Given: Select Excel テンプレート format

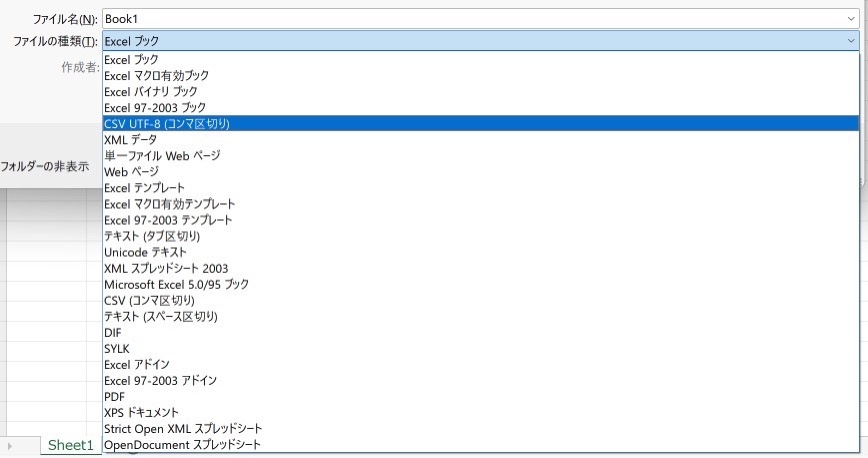Looking at the screenshot, I should 480,188.
